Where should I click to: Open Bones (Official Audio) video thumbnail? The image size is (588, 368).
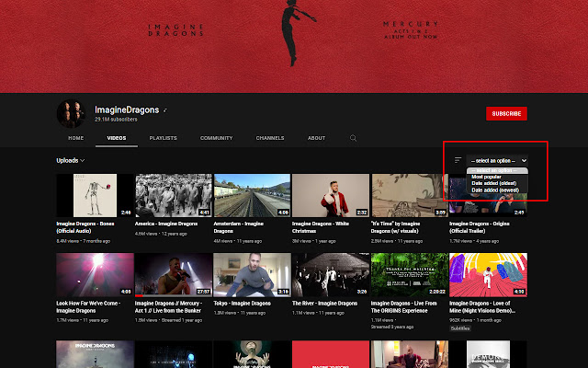[95, 195]
